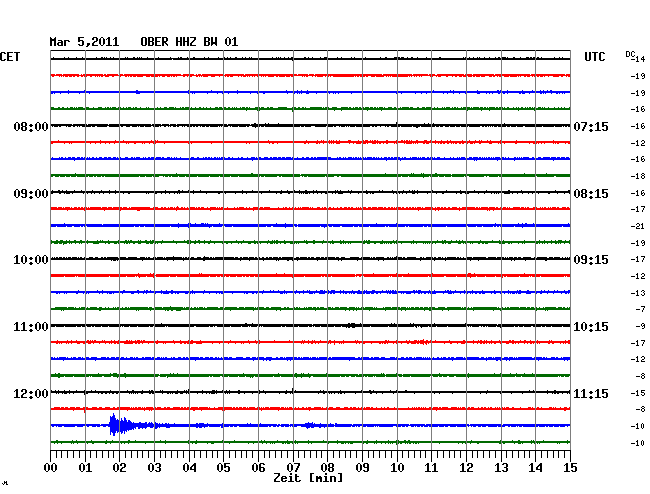Click the large seismic event on the blue trace
Screen dimensions: 650x494
(x=120, y=425)
